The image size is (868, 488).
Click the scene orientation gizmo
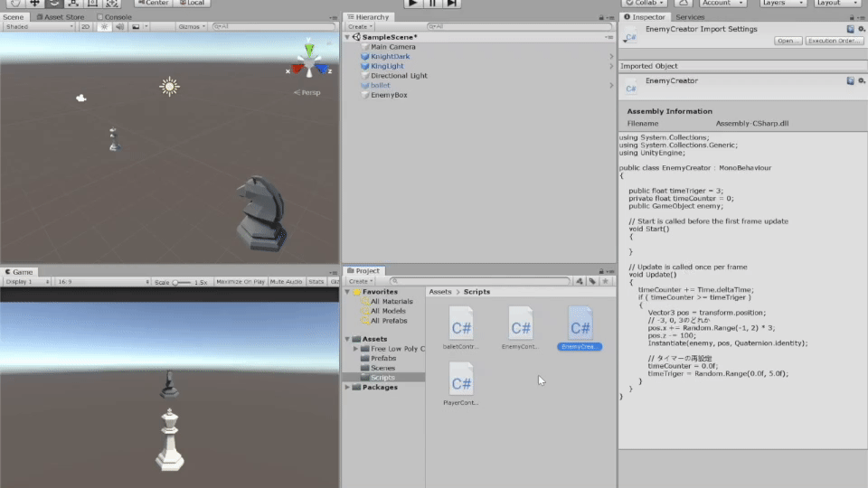[309, 64]
